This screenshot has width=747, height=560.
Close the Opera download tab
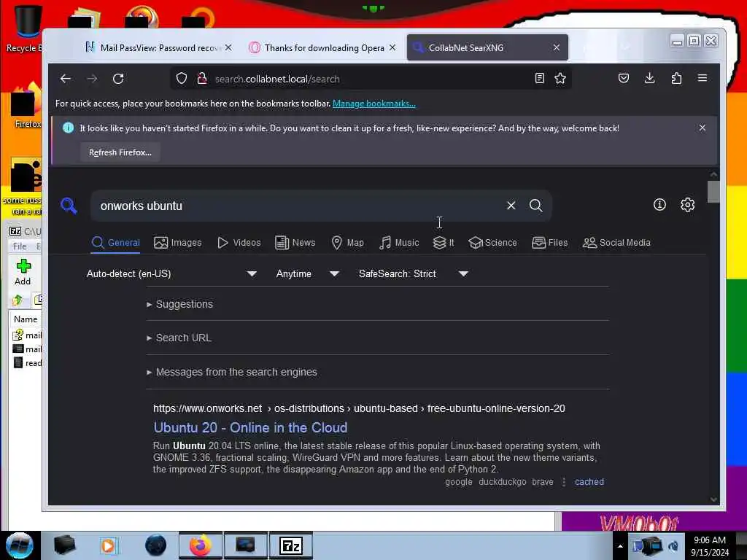(x=392, y=47)
